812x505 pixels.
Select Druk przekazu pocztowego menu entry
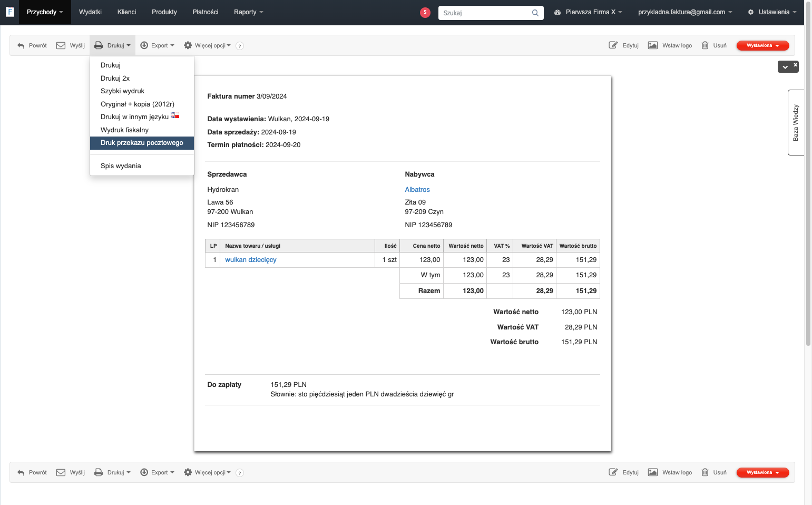tap(142, 143)
